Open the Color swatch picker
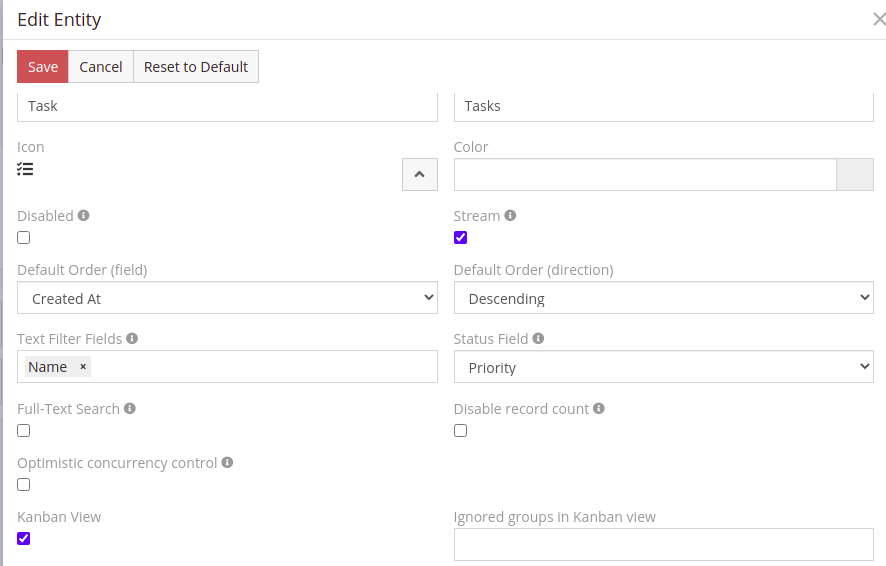This screenshot has height=566, width=886. click(x=854, y=175)
